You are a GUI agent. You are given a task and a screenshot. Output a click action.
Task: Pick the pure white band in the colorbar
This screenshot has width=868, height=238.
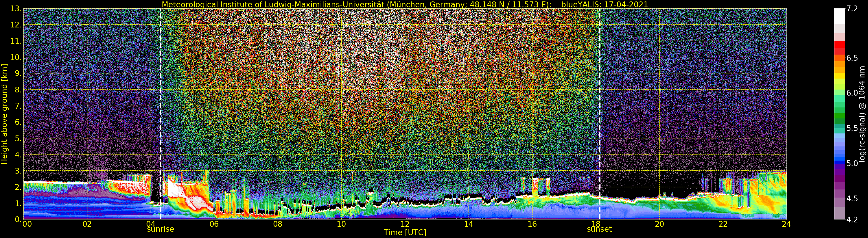click(x=839, y=16)
